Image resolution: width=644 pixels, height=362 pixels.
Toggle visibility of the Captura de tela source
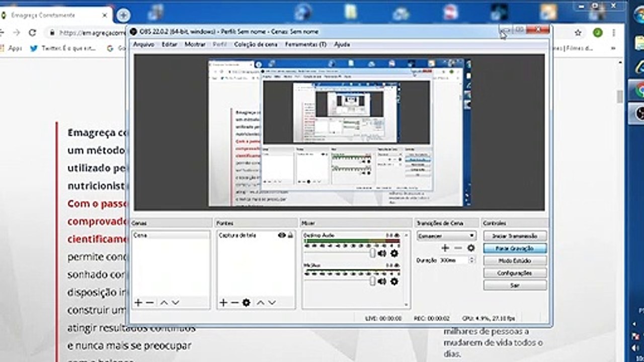tap(282, 235)
